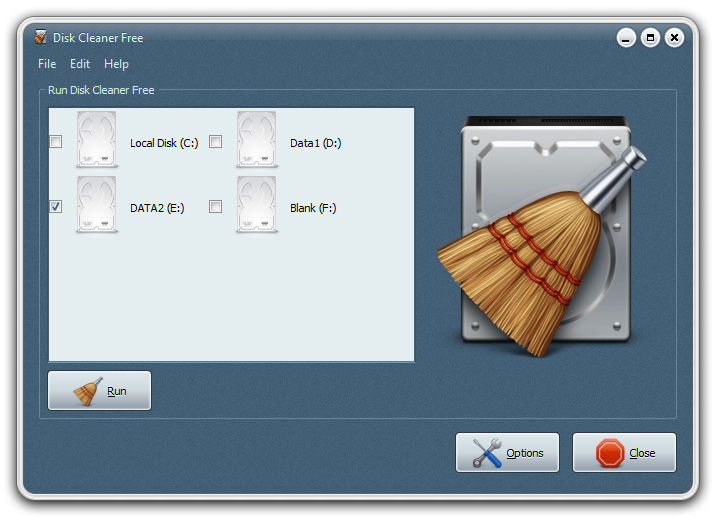Click the broom icon on Run button

(x=88, y=391)
